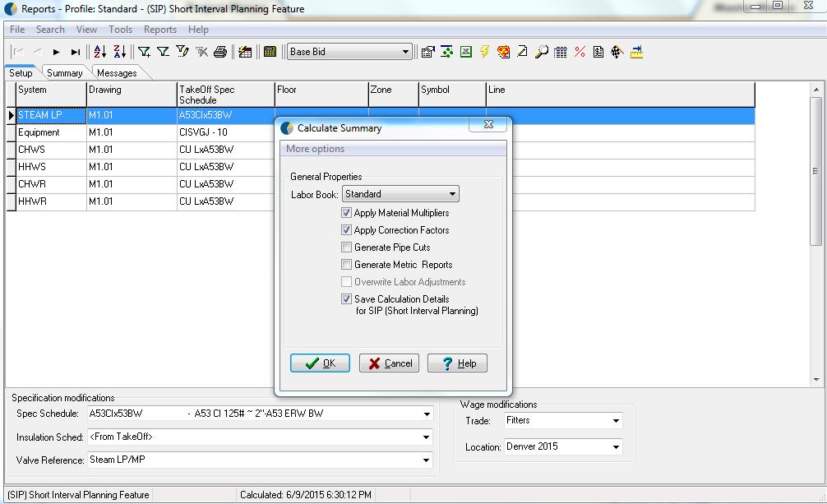
Task: Click the magnifying glass toolbar icon
Action: (542, 52)
